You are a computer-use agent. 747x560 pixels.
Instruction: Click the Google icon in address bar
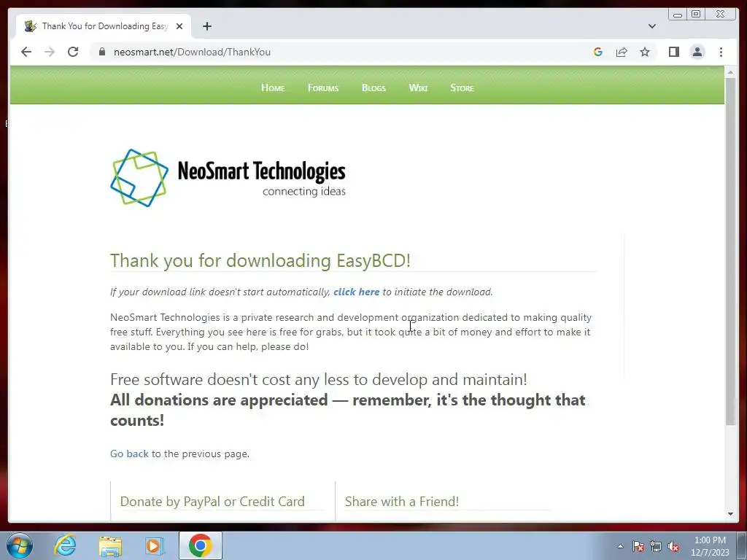coord(598,52)
